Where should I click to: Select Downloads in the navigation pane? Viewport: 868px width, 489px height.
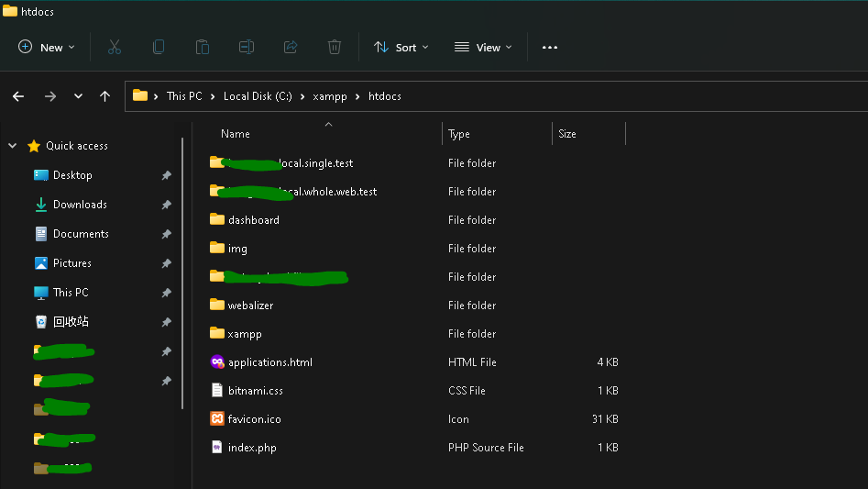(80, 205)
